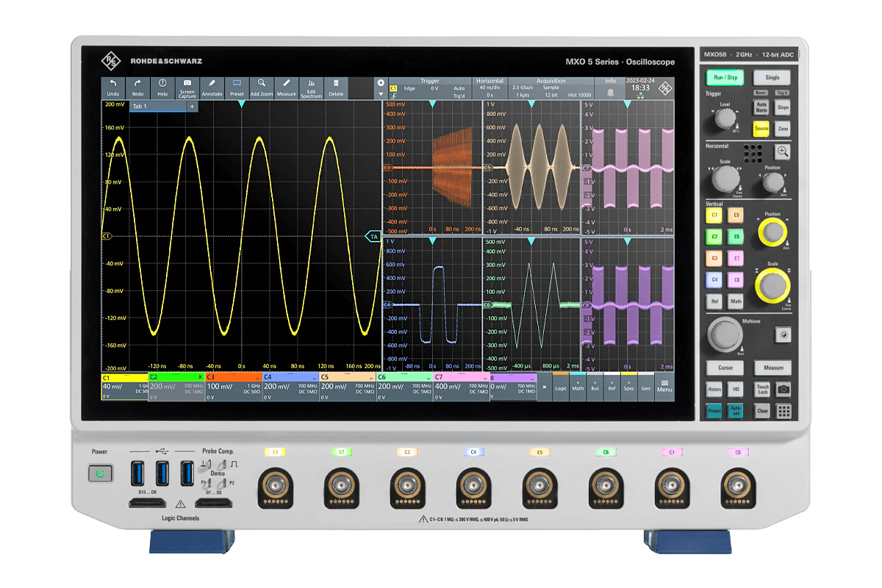Add a new tab with the plus
Screen dimensions: 882x588
192,107
